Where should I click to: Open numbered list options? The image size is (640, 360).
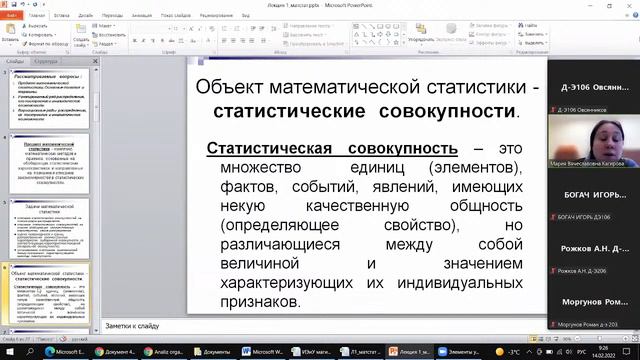coord(238,29)
